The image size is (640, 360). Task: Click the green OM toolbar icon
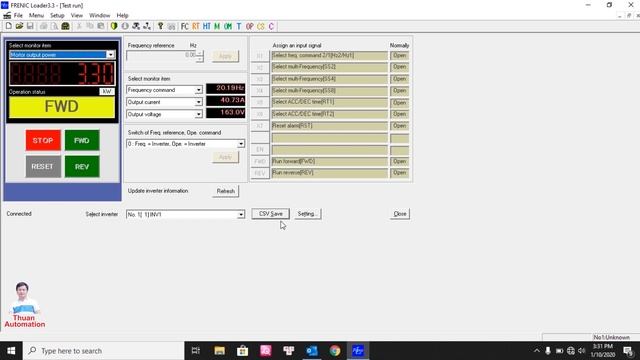pyautogui.click(x=228, y=26)
